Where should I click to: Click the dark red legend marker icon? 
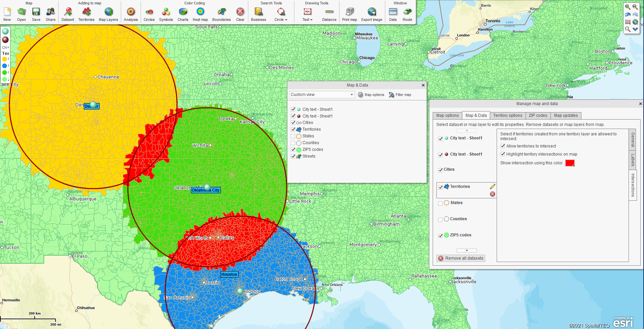[5, 40]
